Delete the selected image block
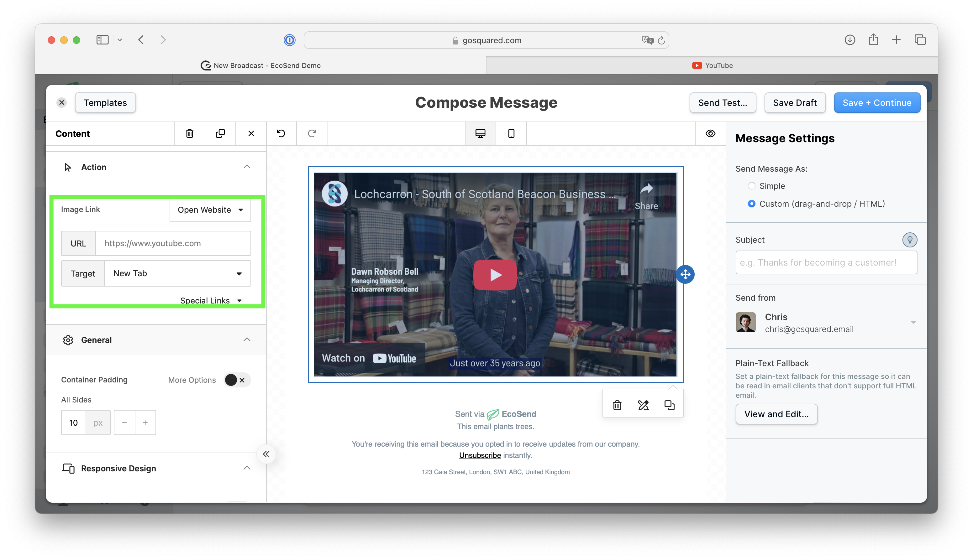973x560 pixels. pyautogui.click(x=617, y=405)
